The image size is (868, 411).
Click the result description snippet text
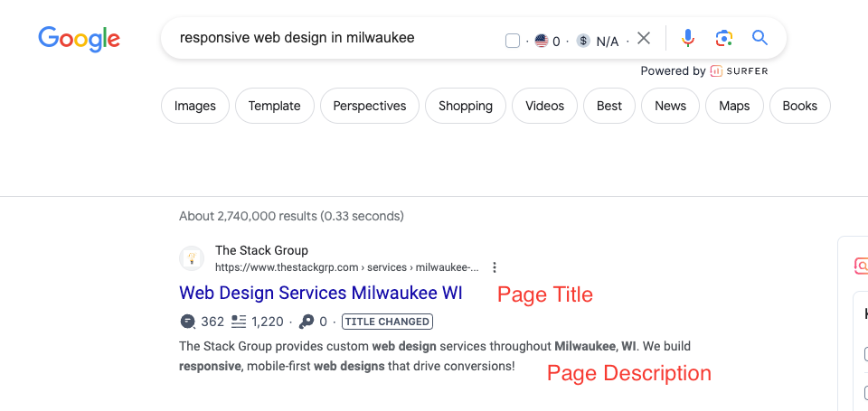(435, 356)
